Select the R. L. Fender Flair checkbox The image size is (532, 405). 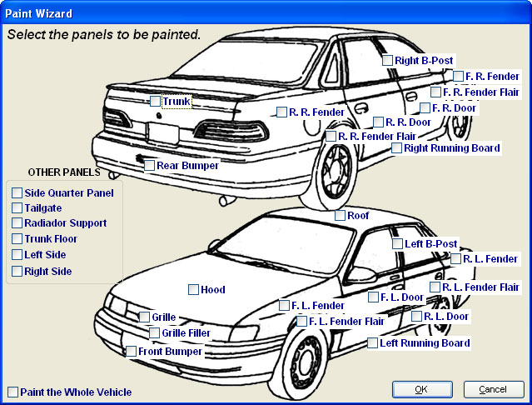click(435, 287)
